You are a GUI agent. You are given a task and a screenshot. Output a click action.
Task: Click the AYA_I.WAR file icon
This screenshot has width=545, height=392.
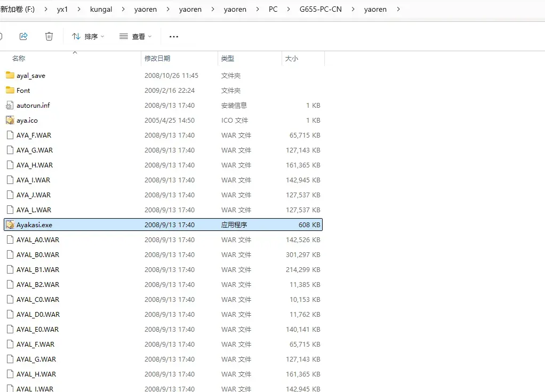pyautogui.click(x=10, y=180)
